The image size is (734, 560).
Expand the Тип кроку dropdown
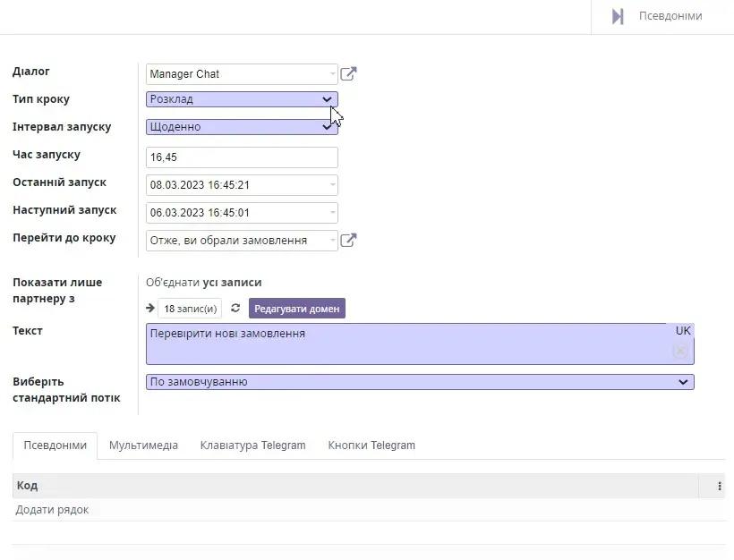[242, 99]
